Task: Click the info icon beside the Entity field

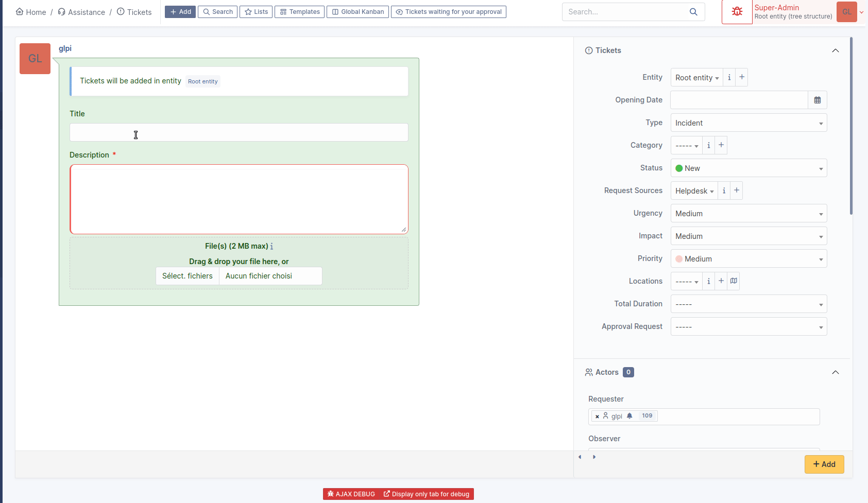Action: [729, 77]
